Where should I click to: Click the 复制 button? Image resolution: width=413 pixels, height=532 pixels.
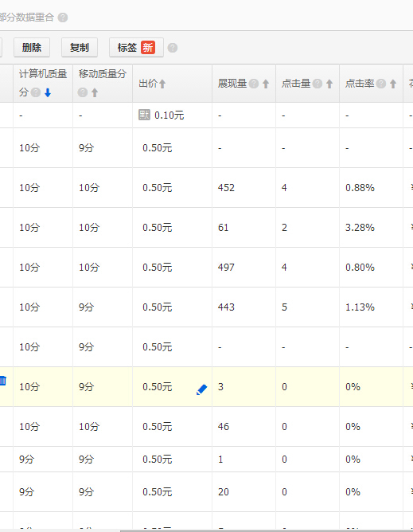tap(80, 48)
